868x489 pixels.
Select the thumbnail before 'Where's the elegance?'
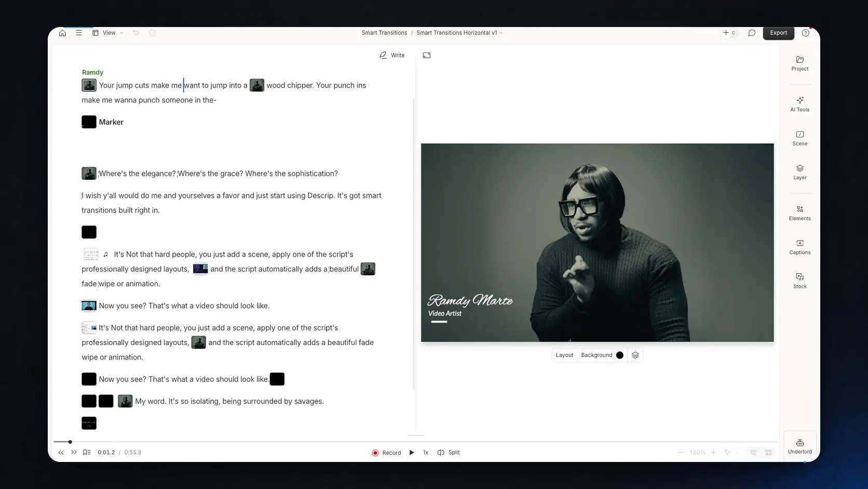tap(89, 173)
